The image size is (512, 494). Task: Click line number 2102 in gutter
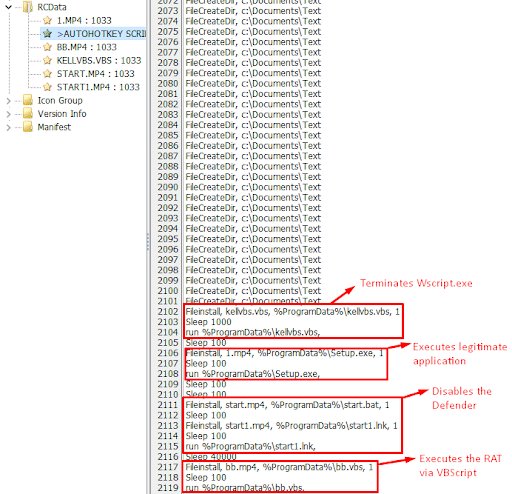168,311
